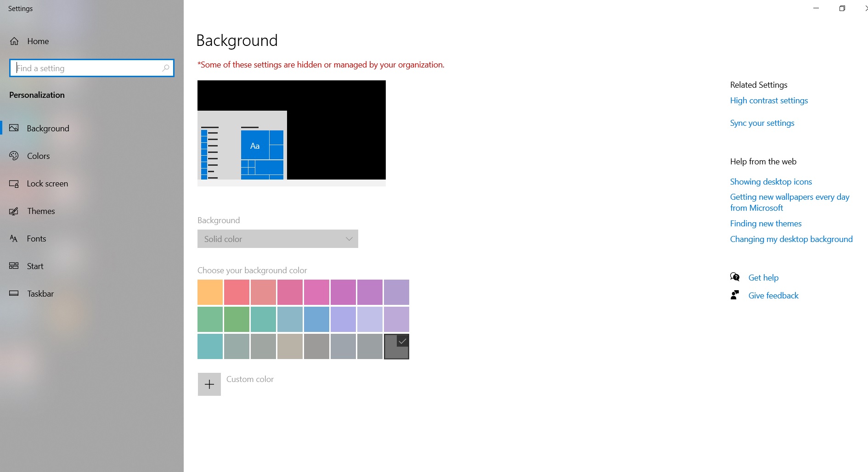Click the Home house icon
Viewport: 868px width, 472px height.
point(14,41)
